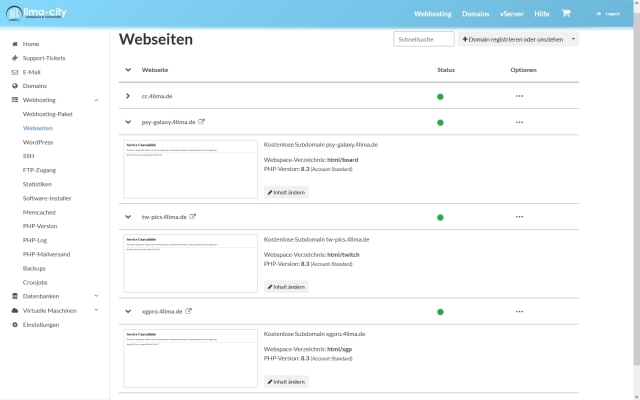Expand the Virtuelle Maschinen section arrow

[96, 310]
